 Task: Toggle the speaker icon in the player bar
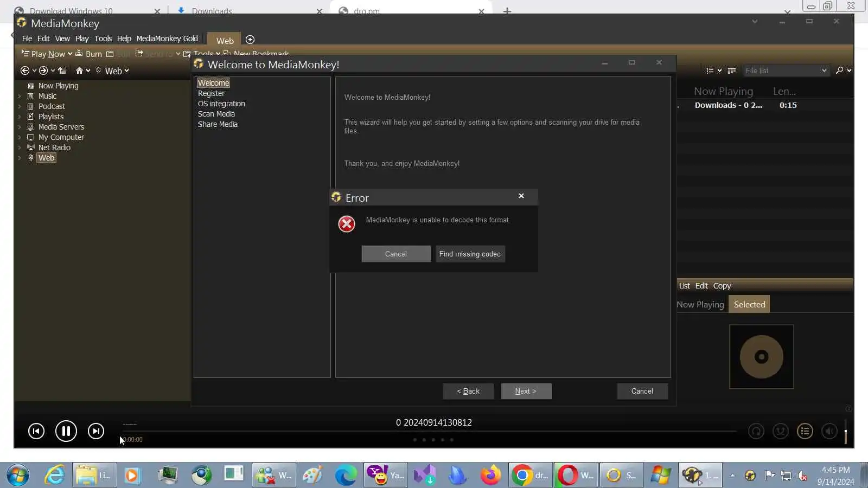pyautogui.click(x=829, y=431)
